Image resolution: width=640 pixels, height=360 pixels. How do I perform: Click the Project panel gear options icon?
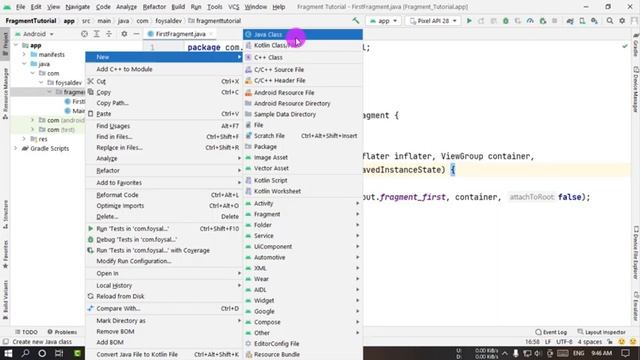tap(124, 34)
